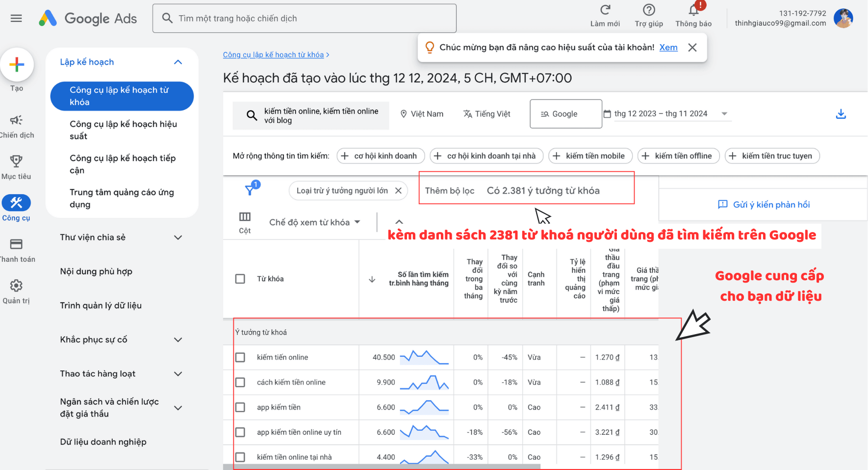Click the calendar icon by date range
868x470 pixels.
(607, 114)
